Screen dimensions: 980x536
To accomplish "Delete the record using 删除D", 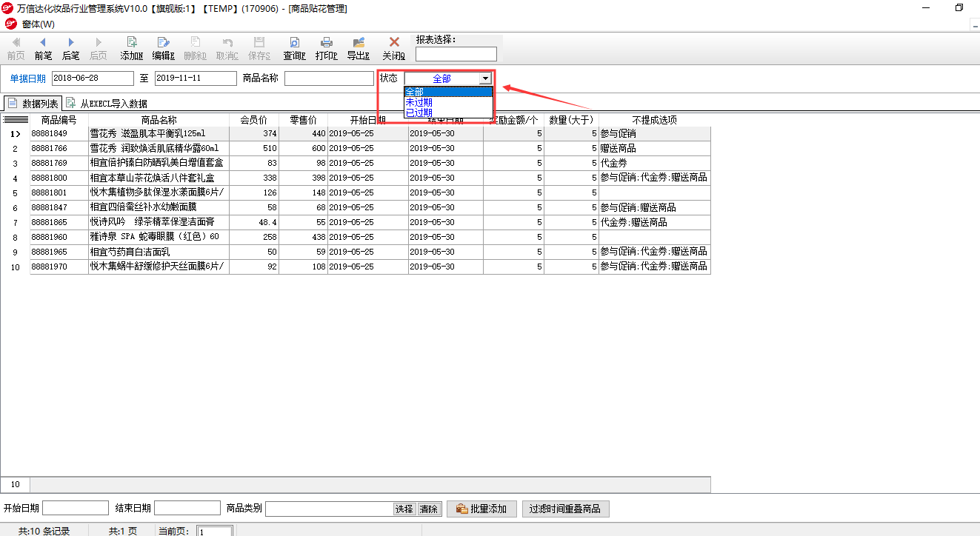I will [x=196, y=48].
